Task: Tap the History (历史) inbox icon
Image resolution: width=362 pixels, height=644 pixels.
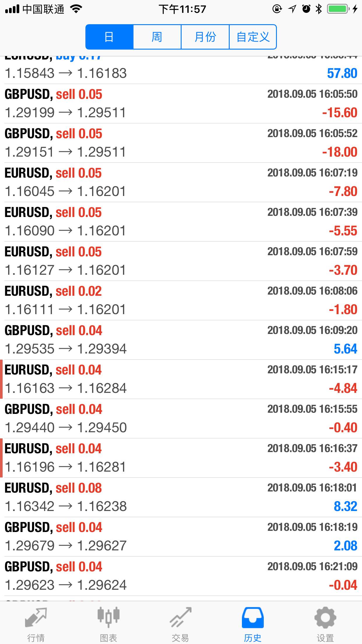Action: [253, 617]
